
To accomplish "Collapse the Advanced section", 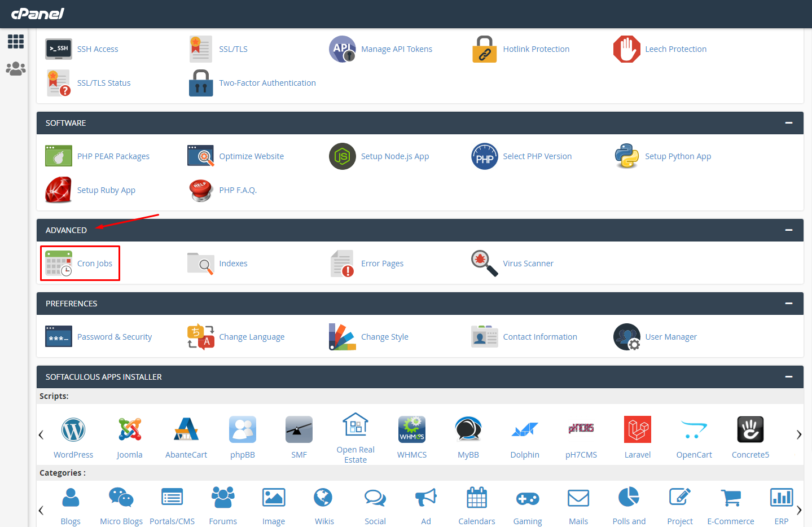I will click(x=789, y=230).
